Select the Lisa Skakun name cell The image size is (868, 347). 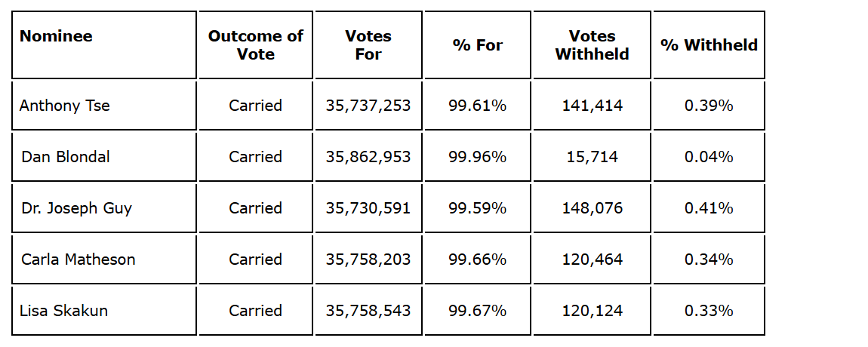click(x=63, y=311)
